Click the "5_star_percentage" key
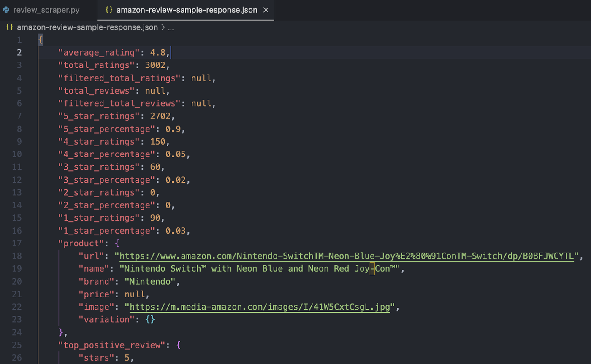The height and width of the screenshot is (364, 591). coord(107,129)
